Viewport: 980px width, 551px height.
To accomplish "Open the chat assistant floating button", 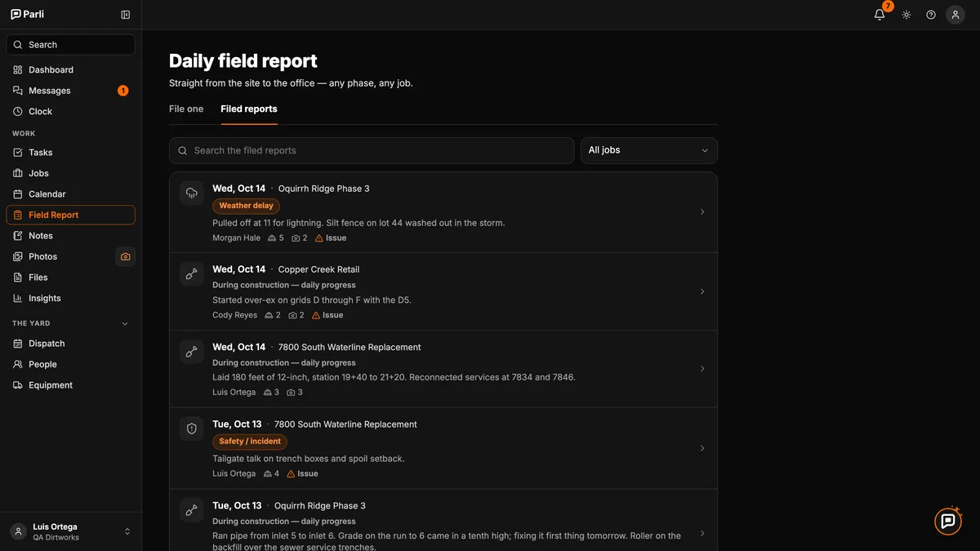I will tap(948, 521).
